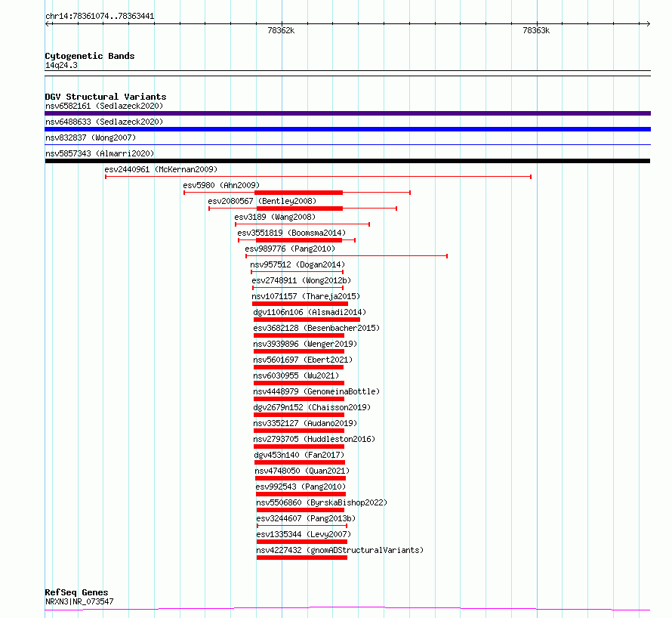Click the black nsv5857343 variant bar

(x=347, y=161)
